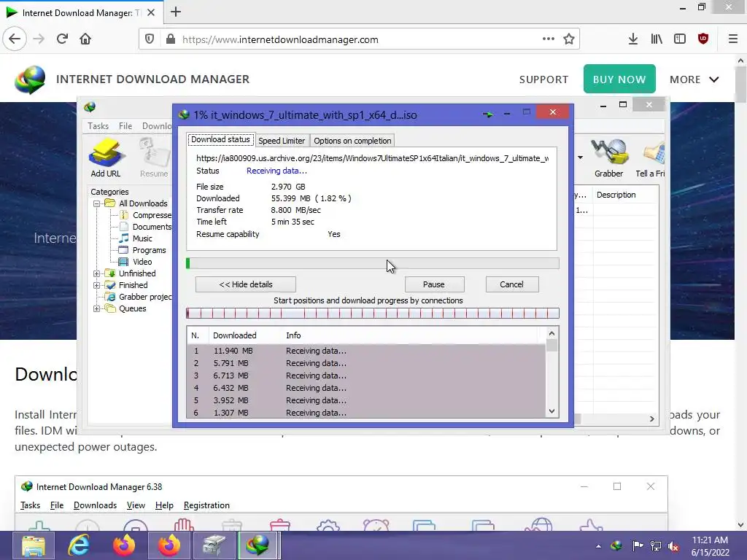
Task: Open File Explorer from the taskbar
Action: click(34, 545)
